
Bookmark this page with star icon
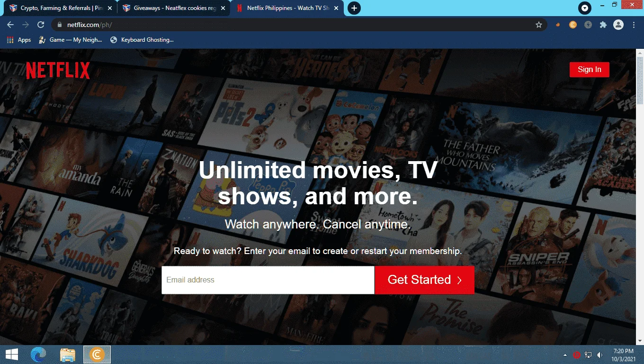[539, 25]
